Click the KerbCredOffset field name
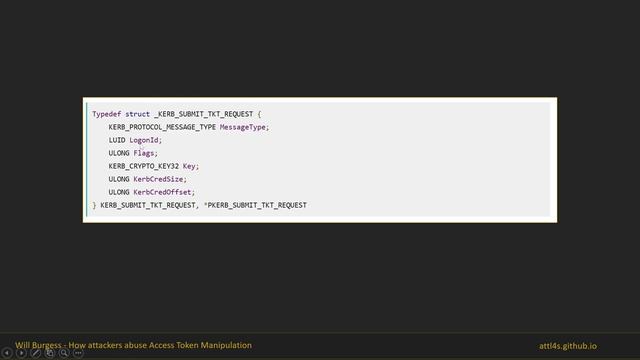Image resolution: width=640 pixels, height=360 pixels. [x=162, y=192]
